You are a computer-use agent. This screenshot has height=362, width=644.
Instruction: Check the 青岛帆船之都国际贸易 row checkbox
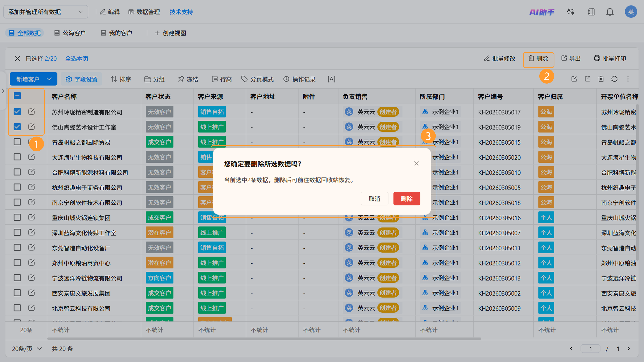tap(17, 142)
